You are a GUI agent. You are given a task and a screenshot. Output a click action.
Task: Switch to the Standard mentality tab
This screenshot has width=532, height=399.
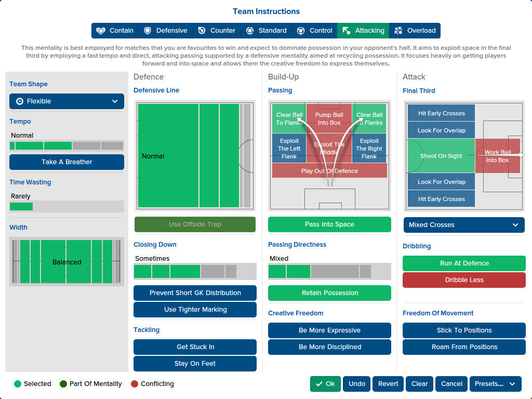pyautogui.click(x=267, y=31)
